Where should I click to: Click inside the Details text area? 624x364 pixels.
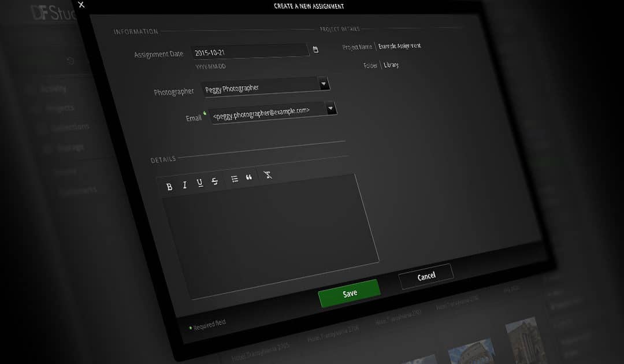click(x=270, y=238)
